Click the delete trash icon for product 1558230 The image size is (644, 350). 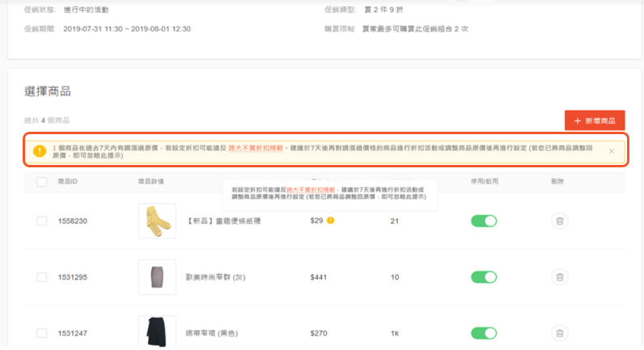coord(559,221)
